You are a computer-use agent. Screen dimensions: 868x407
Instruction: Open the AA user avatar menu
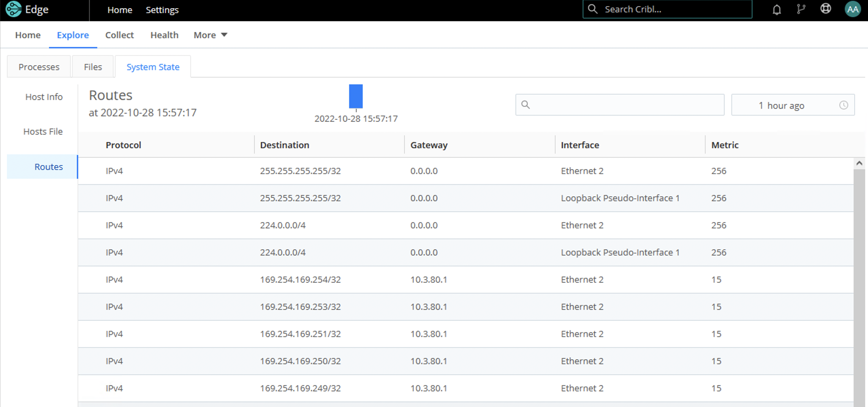coord(853,9)
